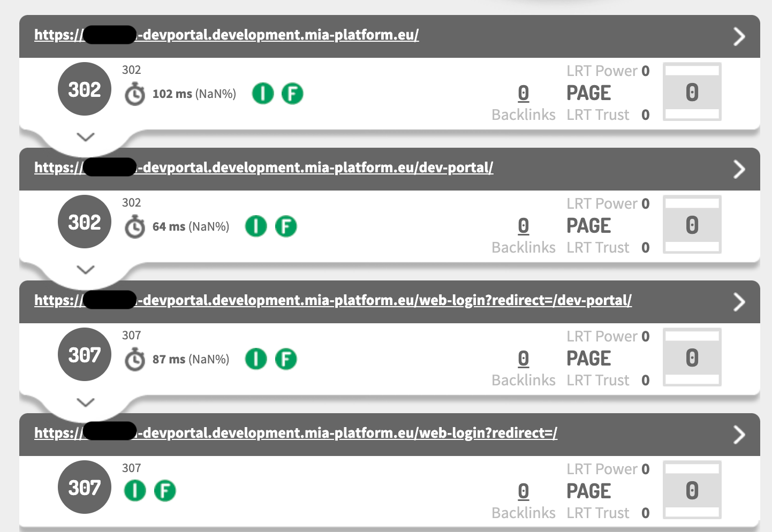Click the Backlinks 0 link on the bottom row

pyautogui.click(x=523, y=490)
